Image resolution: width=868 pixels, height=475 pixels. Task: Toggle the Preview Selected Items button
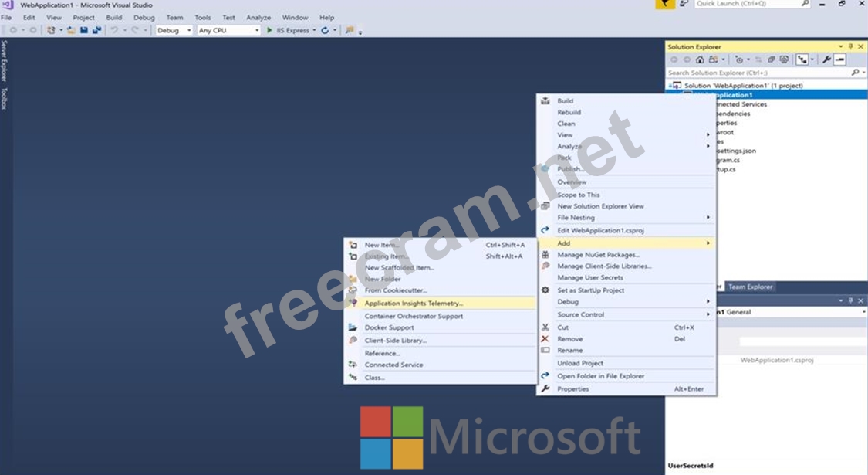[x=840, y=59]
